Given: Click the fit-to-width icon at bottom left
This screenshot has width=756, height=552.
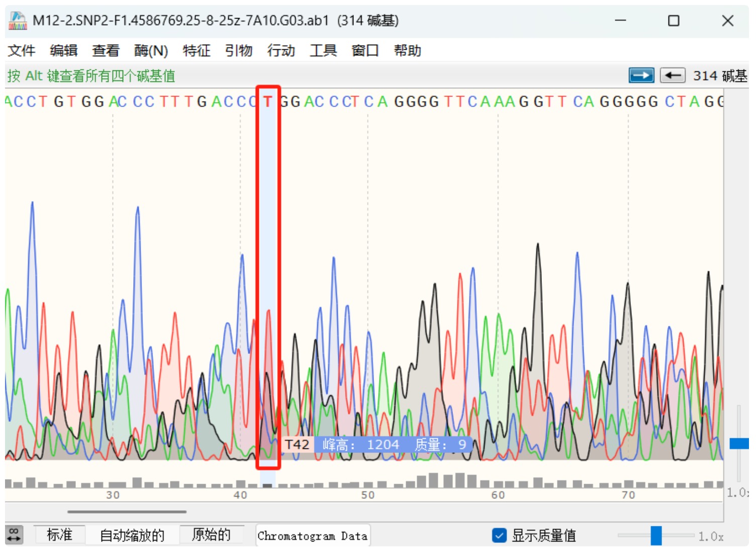Looking at the screenshot, I should 14,534.
